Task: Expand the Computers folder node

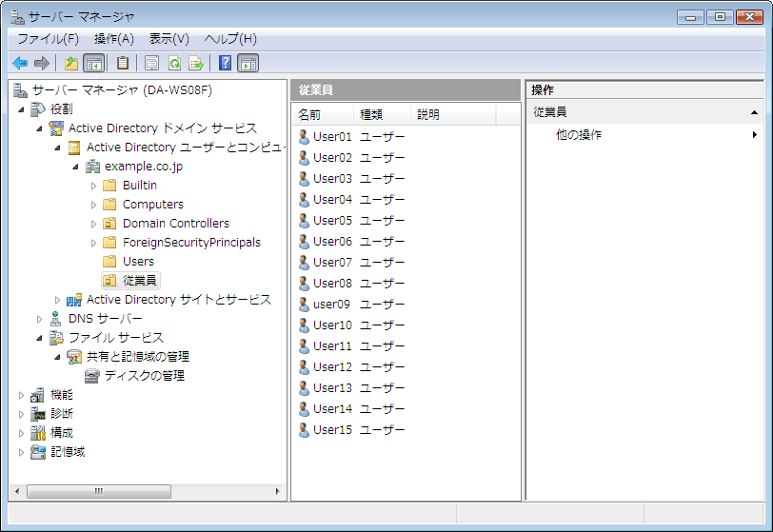Action: click(93, 205)
